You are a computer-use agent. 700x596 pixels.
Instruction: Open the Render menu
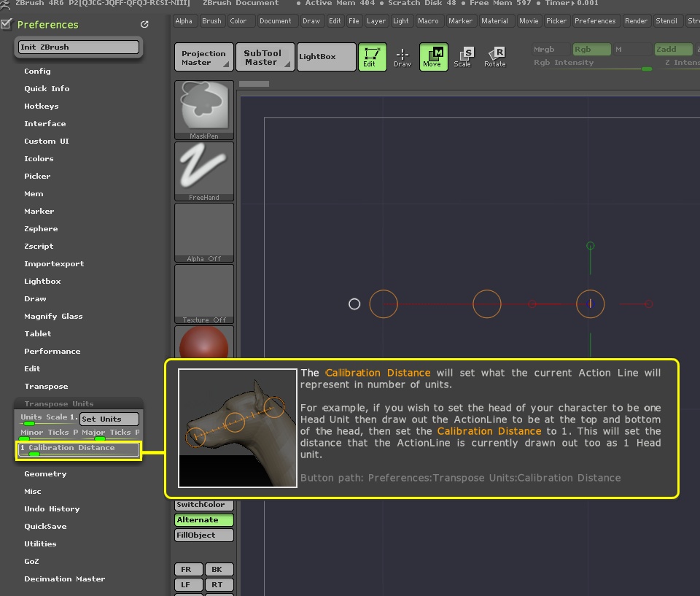636,21
